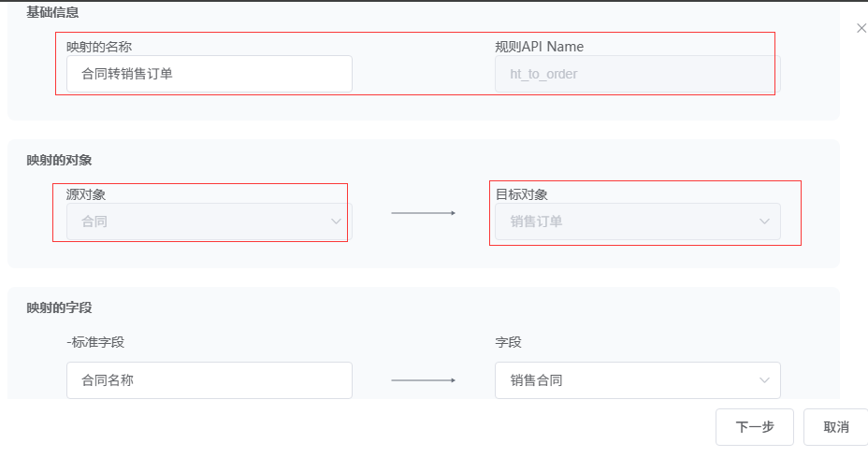Viewport: 868px width, 457px height.
Task: Click the chevron in the 目标对象 box
Action: 764,221
